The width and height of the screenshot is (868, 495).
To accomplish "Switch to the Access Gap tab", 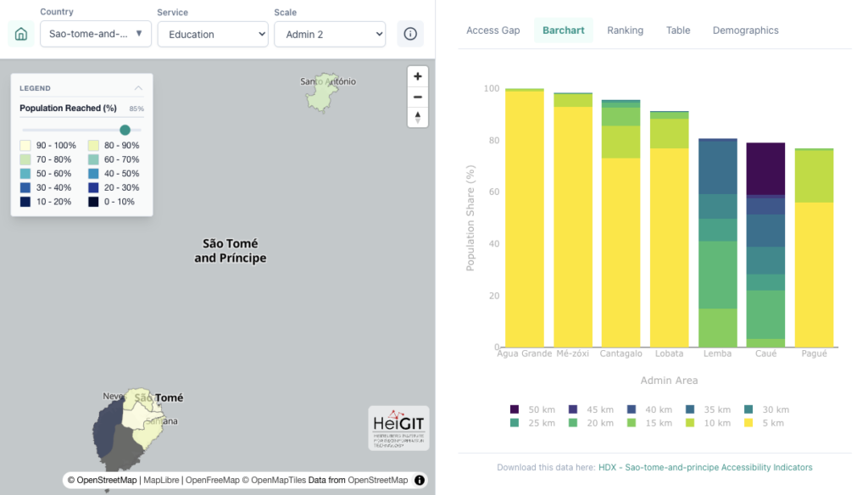I will coord(492,31).
